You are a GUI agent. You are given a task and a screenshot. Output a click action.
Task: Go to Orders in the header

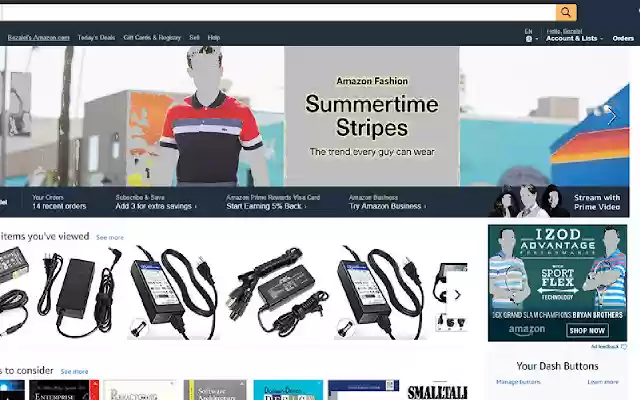(623, 38)
